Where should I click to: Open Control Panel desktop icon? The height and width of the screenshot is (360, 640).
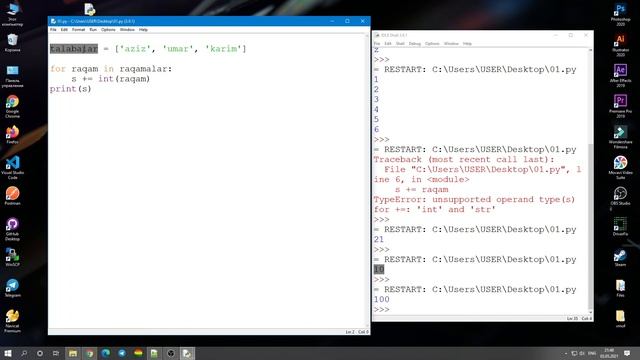[12, 76]
